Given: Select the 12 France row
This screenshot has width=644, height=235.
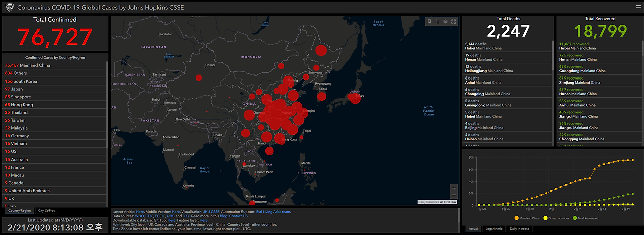Looking at the screenshot, I should (54, 167).
